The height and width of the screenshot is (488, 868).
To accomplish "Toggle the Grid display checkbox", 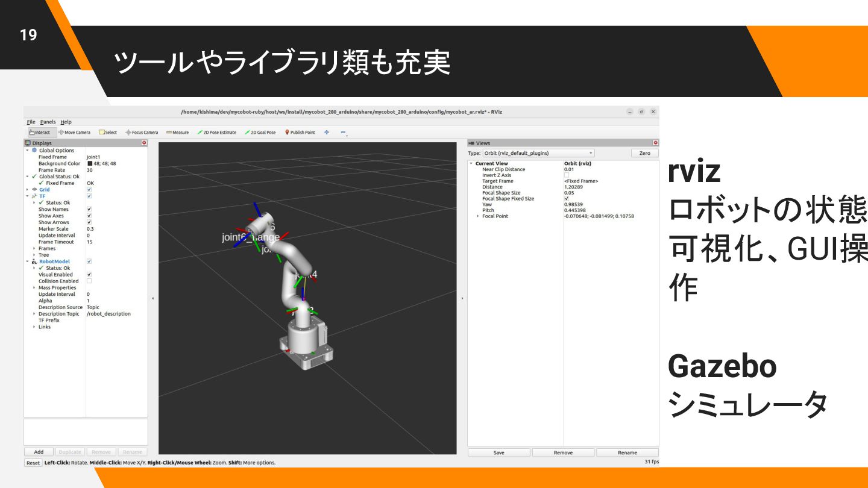I will [89, 189].
